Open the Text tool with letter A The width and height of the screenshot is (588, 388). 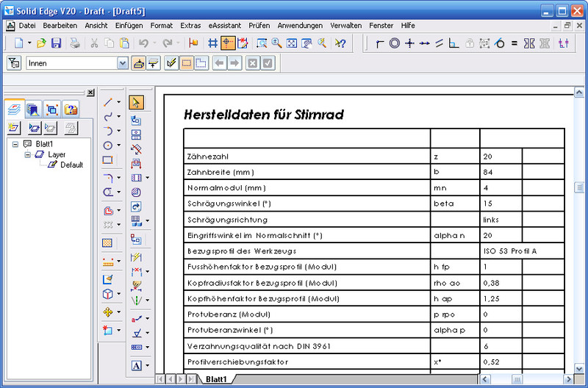(136, 365)
